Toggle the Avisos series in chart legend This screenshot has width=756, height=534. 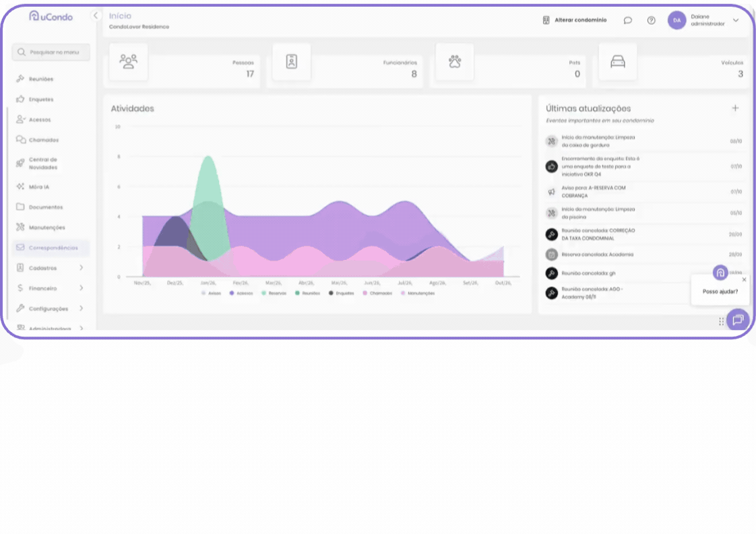click(211, 293)
